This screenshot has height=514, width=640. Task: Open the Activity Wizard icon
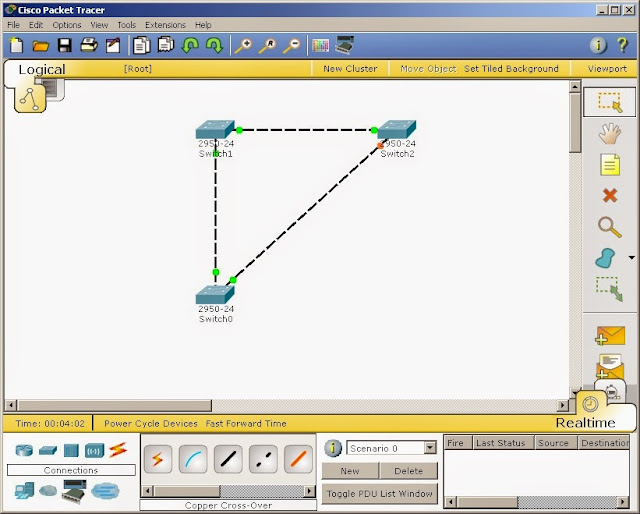pyautogui.click(x=113, y=45)
